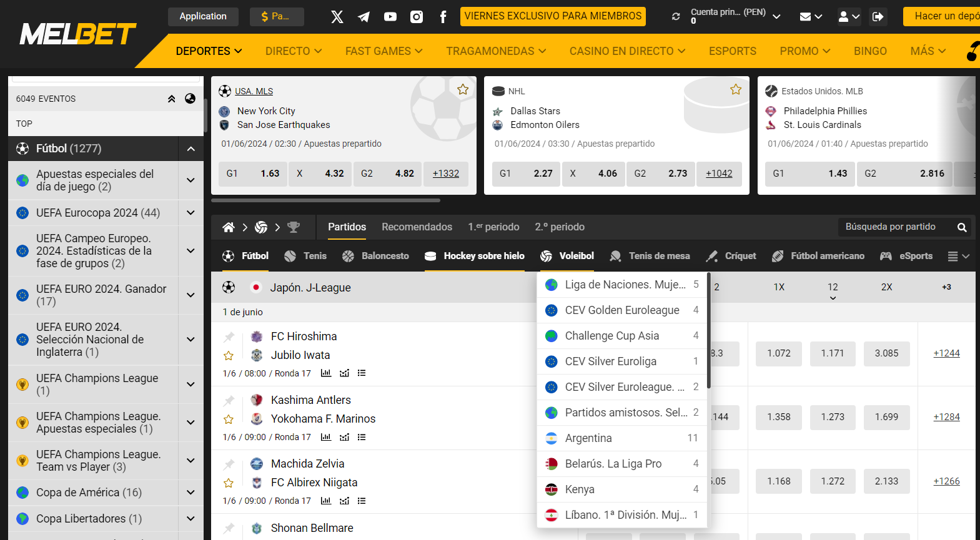980x540 pixels.
Task: Favorite the NHL match card star
Action: click(x=736, y=89)
